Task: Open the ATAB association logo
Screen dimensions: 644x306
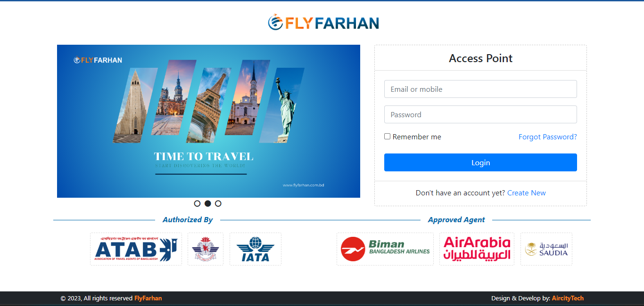Action: pyautogui.click(x=136, y=249)
